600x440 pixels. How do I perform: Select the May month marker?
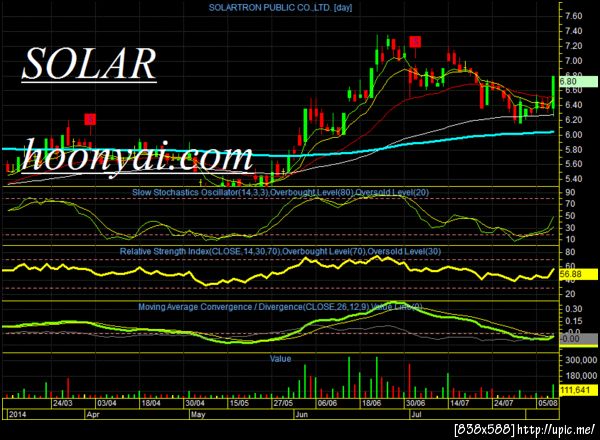pos(198,414)
